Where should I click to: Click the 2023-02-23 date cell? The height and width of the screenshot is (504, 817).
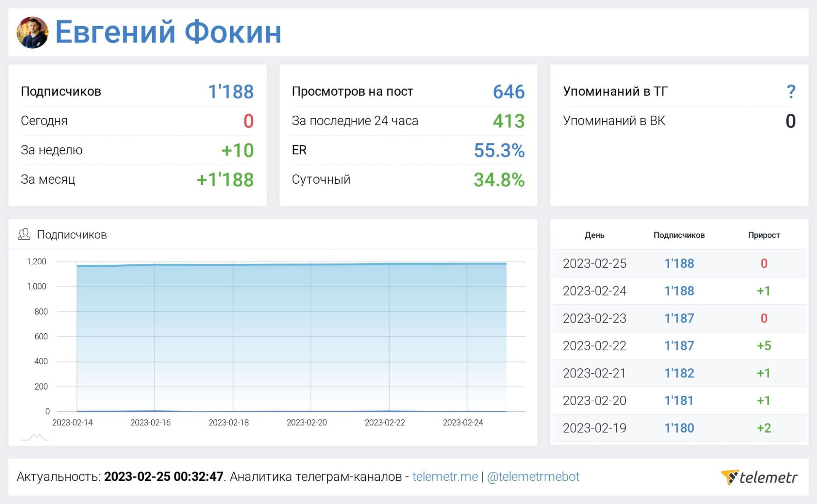[x=595, y=318]
